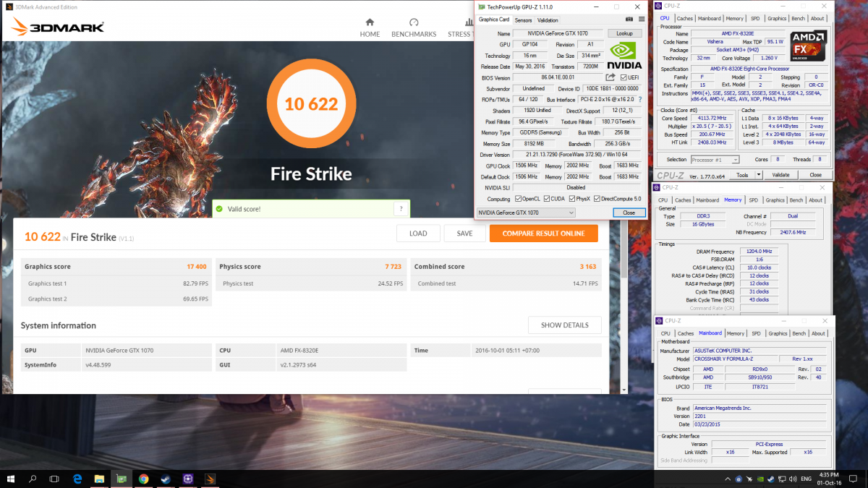Toggle the PhysX checkbox

572,199
